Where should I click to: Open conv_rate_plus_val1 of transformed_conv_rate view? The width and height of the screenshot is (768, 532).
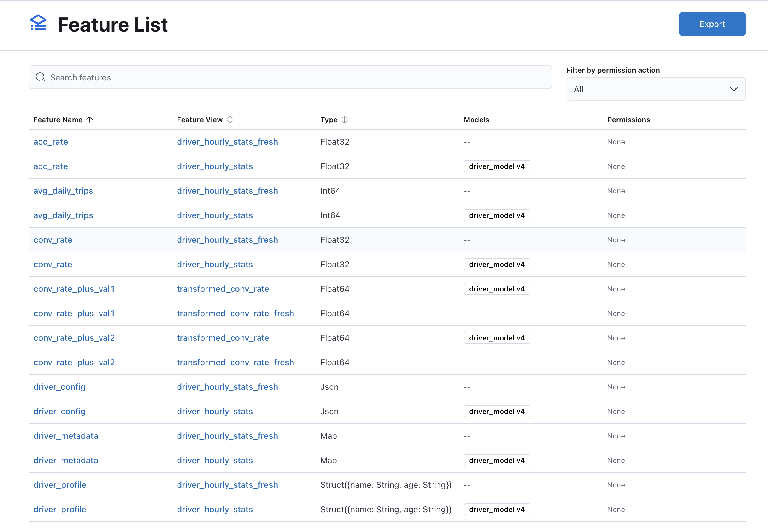pos(74,289)
